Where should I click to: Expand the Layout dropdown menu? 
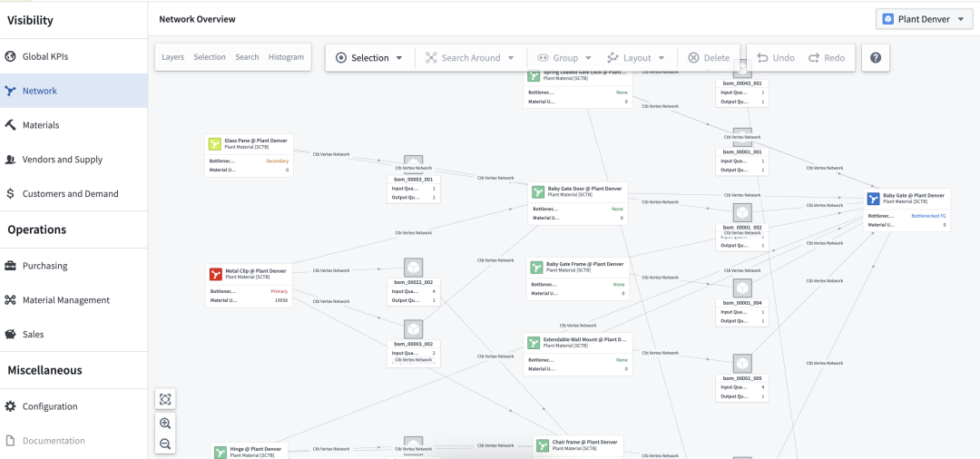[636, 58]
